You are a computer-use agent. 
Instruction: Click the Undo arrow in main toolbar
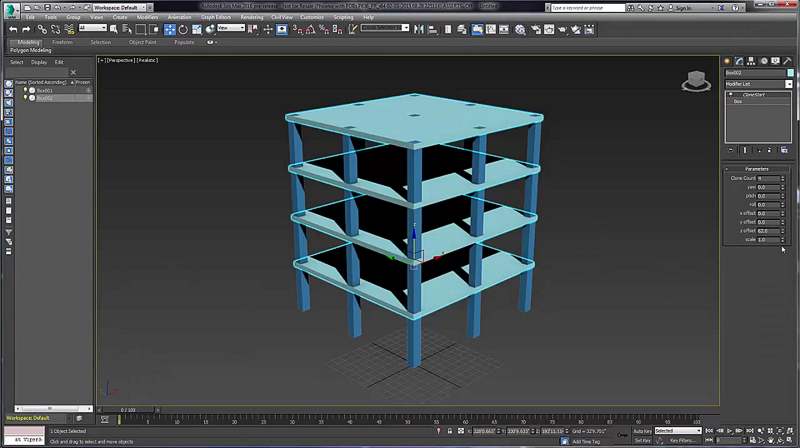[13, 29]
